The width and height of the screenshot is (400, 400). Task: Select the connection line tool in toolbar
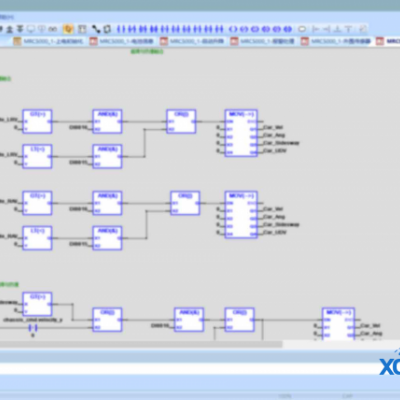tap(96, 29)
